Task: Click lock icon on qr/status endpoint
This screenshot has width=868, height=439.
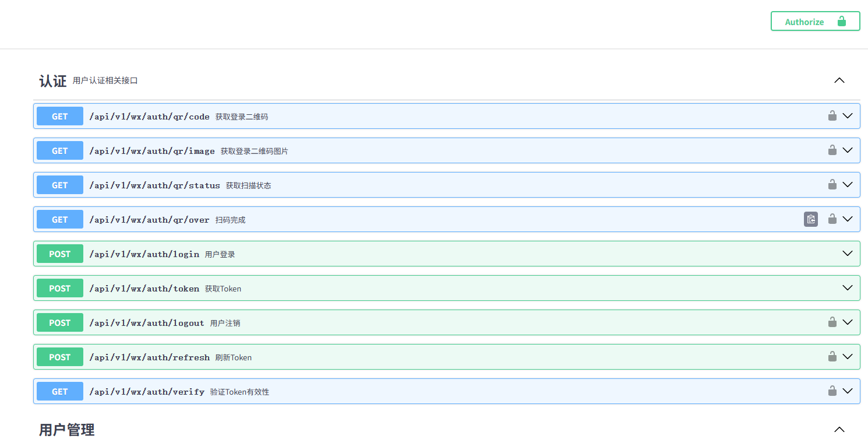Action: click(832, 184)
